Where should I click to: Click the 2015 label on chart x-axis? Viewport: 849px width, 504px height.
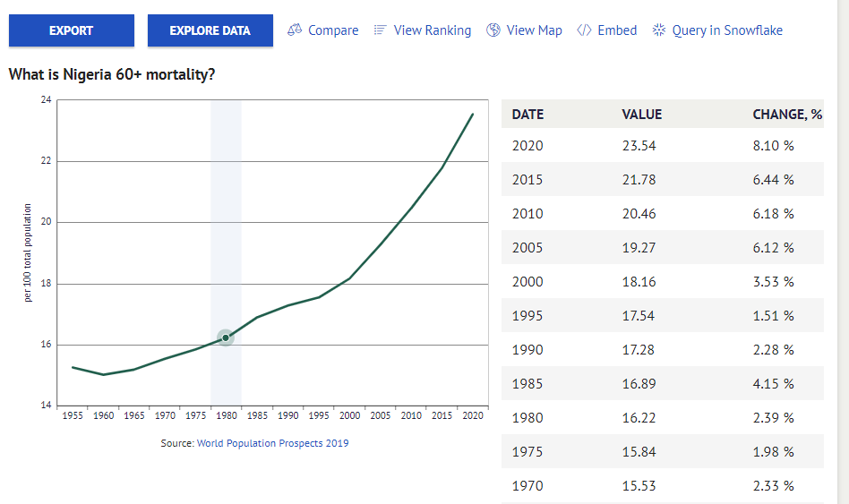pyautogui.click(x=442, y=415)
